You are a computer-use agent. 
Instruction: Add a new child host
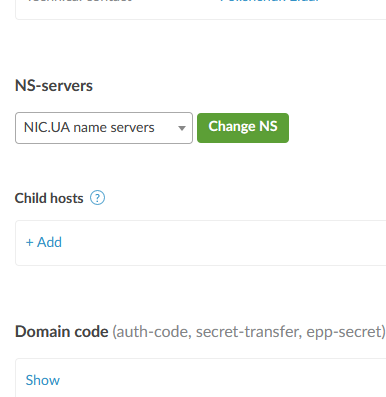[44, 242]
